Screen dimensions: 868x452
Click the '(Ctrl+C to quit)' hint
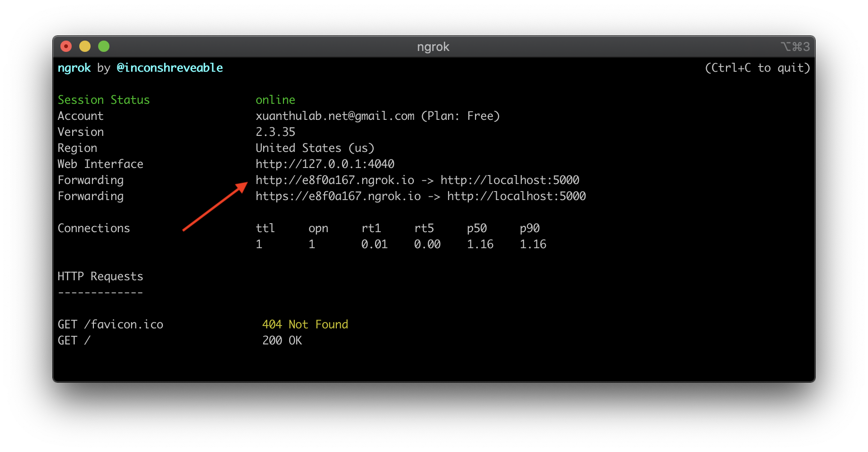(758, 68)
